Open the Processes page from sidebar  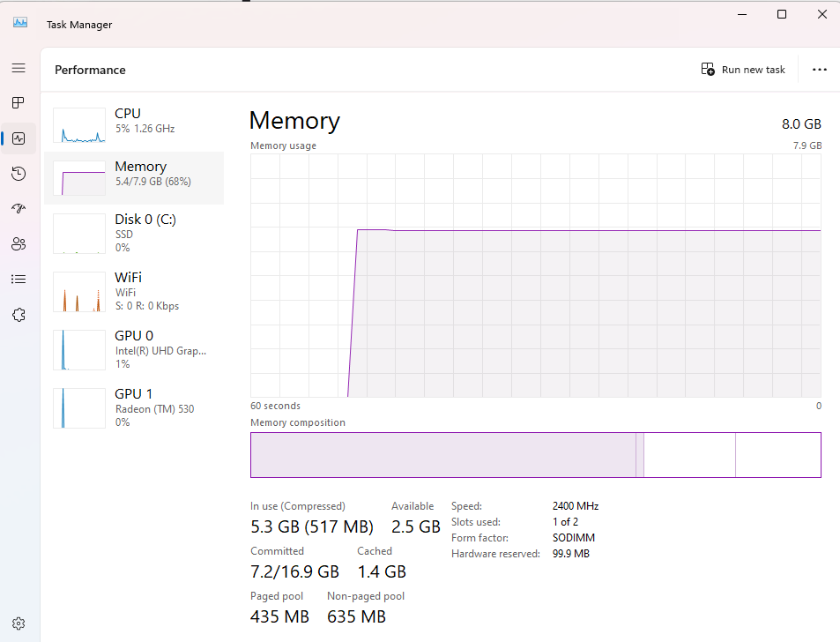19,103
